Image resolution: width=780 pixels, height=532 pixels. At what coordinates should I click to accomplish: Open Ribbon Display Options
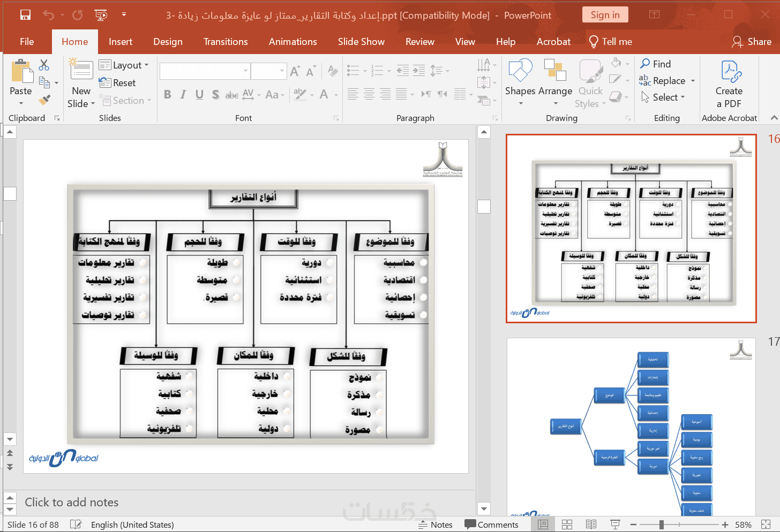tap(655, 15)
